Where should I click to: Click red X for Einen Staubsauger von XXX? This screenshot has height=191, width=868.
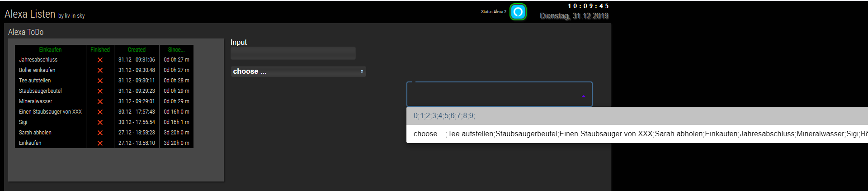click(x=100, y=112)
